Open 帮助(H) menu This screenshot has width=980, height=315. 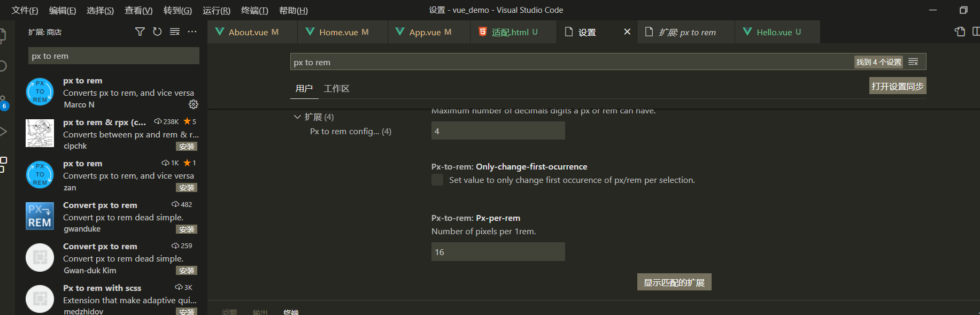pyautogui.click(x=294, y=10)
